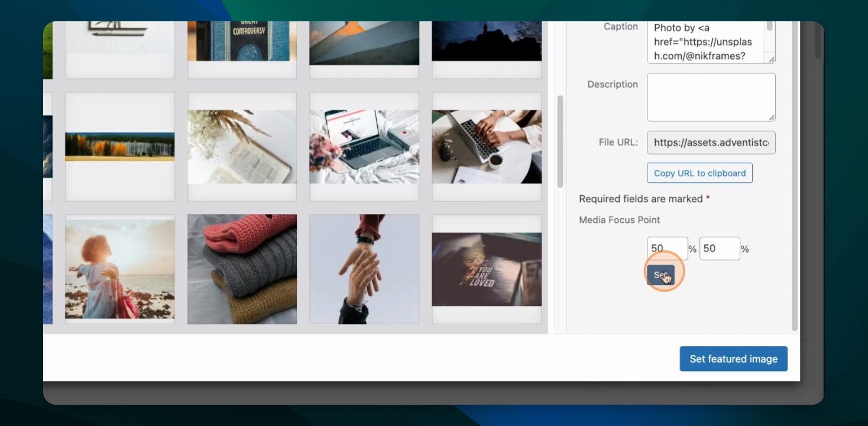Click the Description field label
Screen dimensions: 868x426
click(x=613, y=84)
